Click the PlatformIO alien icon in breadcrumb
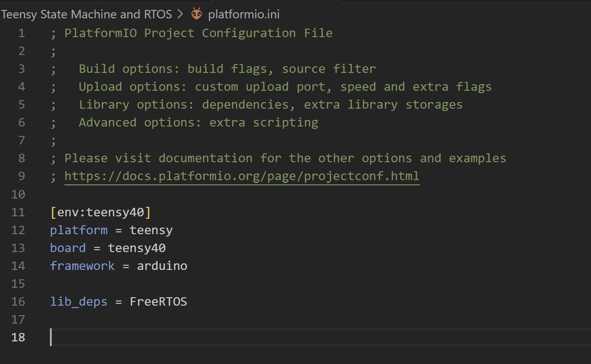Image resolution: width=591 pixels, height=364 pixels. [x=196, y=14]
